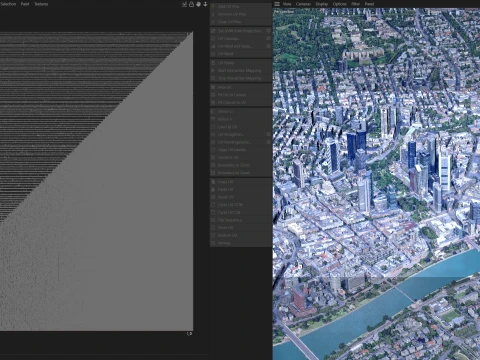Click the UV Weld command
The height and width of the screenshot is (360, 480).
click(241, 54)
